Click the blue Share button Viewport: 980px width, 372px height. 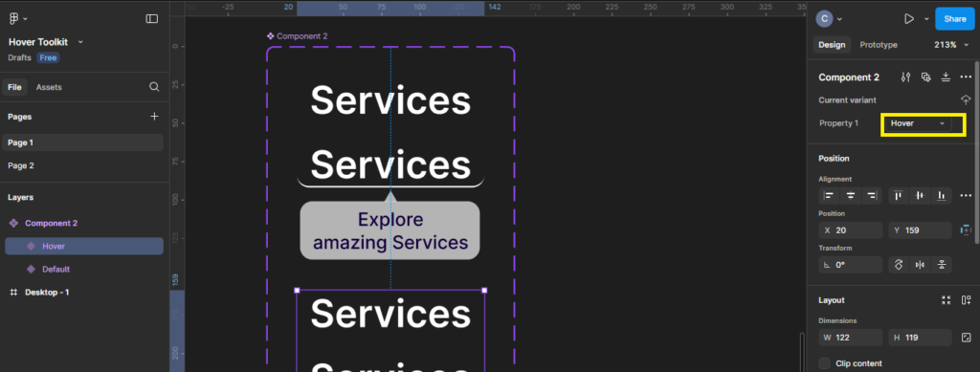tap(954, 19)
